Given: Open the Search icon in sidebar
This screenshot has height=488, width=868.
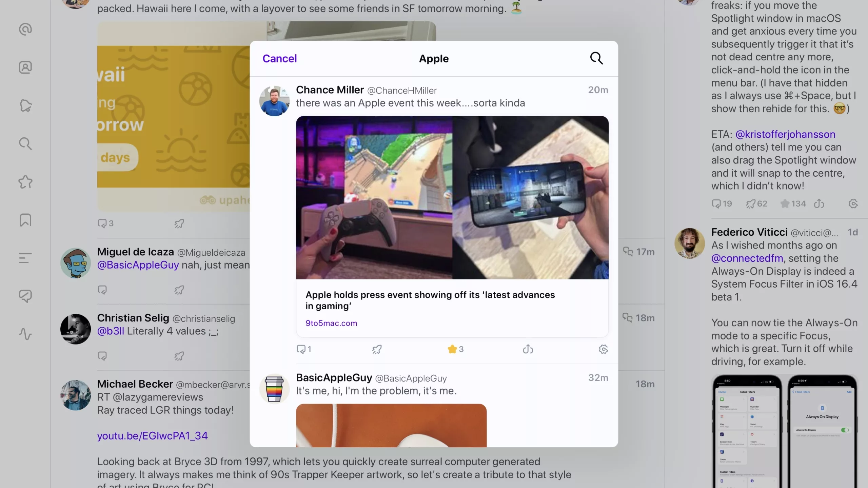Looking at the screenshot, I should pyautogui.click(x=25, y=144).
